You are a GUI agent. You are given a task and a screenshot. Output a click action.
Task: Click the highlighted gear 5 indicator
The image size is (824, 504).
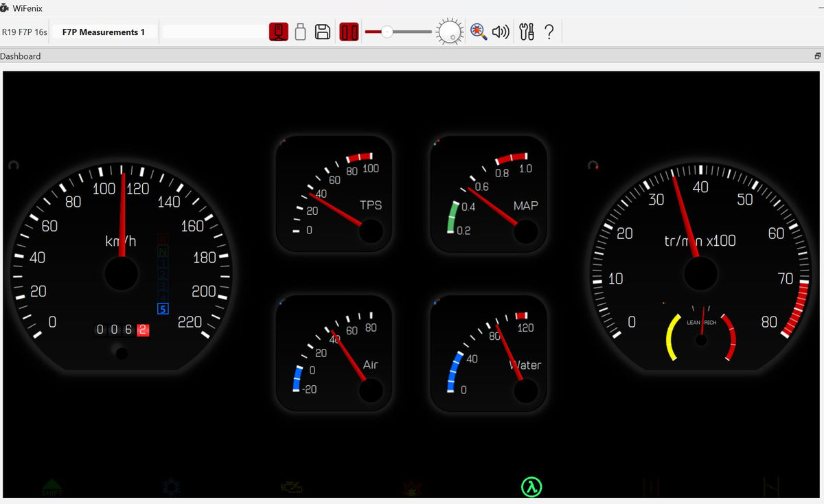point(163,309)
